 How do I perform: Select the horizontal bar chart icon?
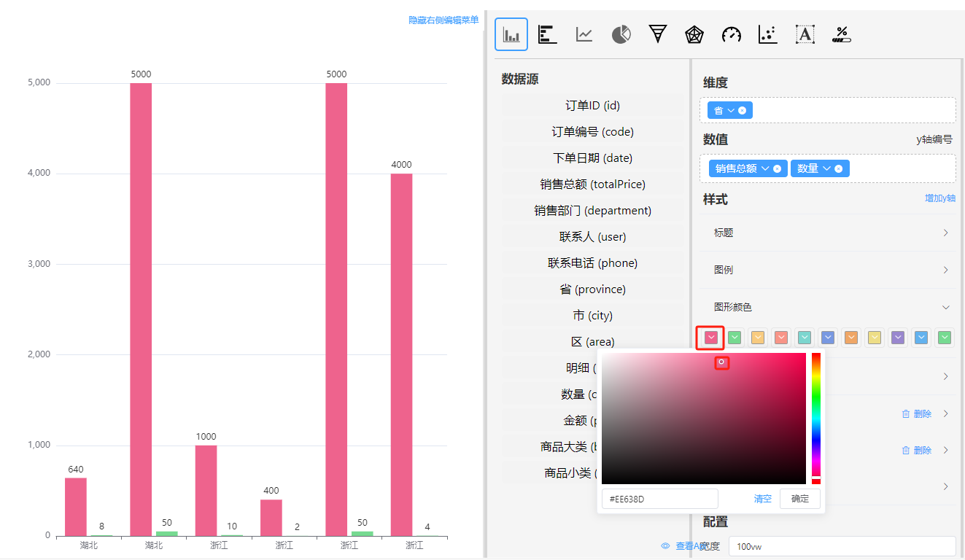[548, 34]
